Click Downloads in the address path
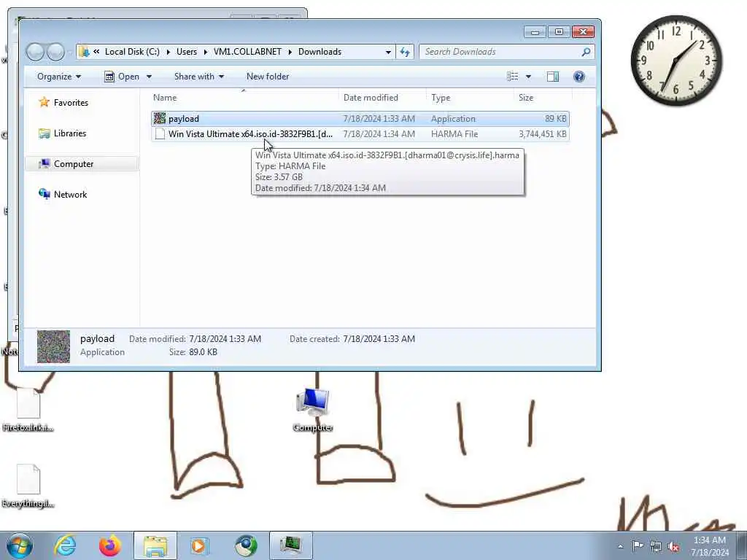Viewport: 747px width, 560px height. [x=320, y=52]
